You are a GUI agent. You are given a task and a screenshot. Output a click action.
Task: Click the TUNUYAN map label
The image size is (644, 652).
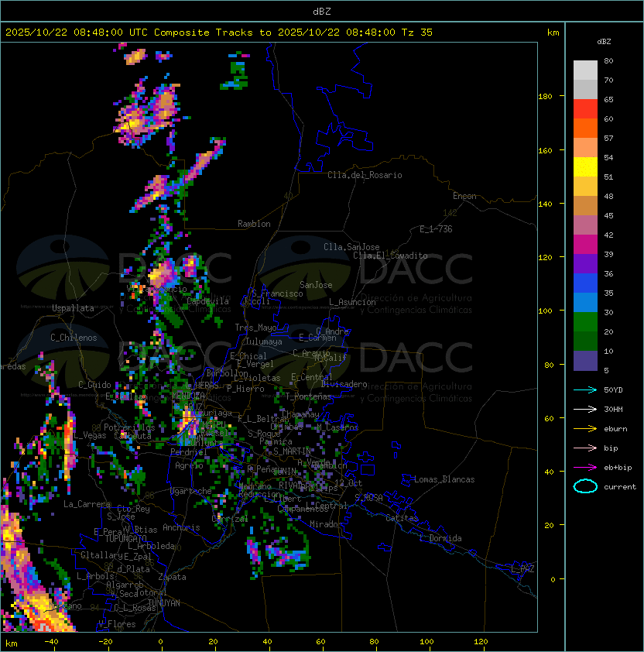click(164, 603)
